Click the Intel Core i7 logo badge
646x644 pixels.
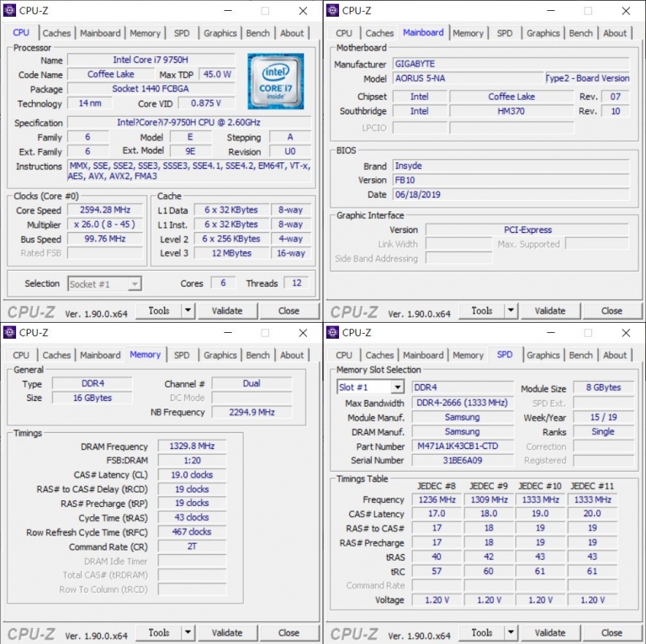(x=276, y=81)
